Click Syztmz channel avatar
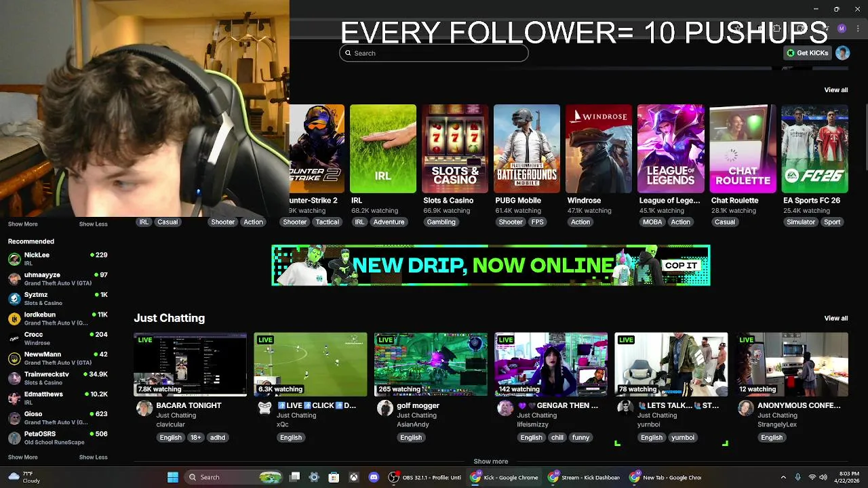The image size is (868, 488). coord(14,299)
